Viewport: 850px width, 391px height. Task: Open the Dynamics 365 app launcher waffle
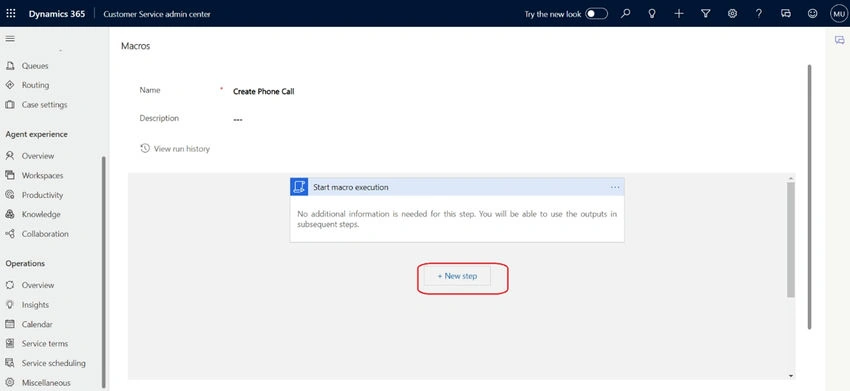[x=11, y=14]
